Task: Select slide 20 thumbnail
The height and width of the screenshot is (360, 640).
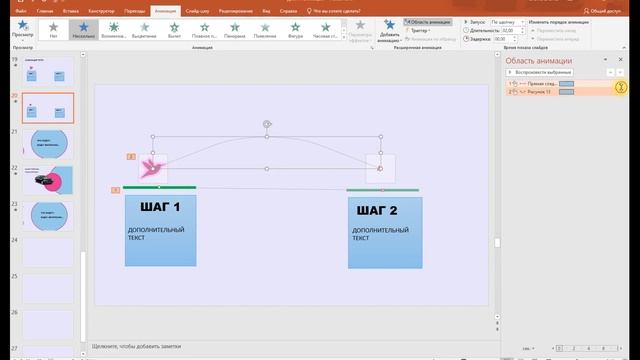Action: pos(48,108)
